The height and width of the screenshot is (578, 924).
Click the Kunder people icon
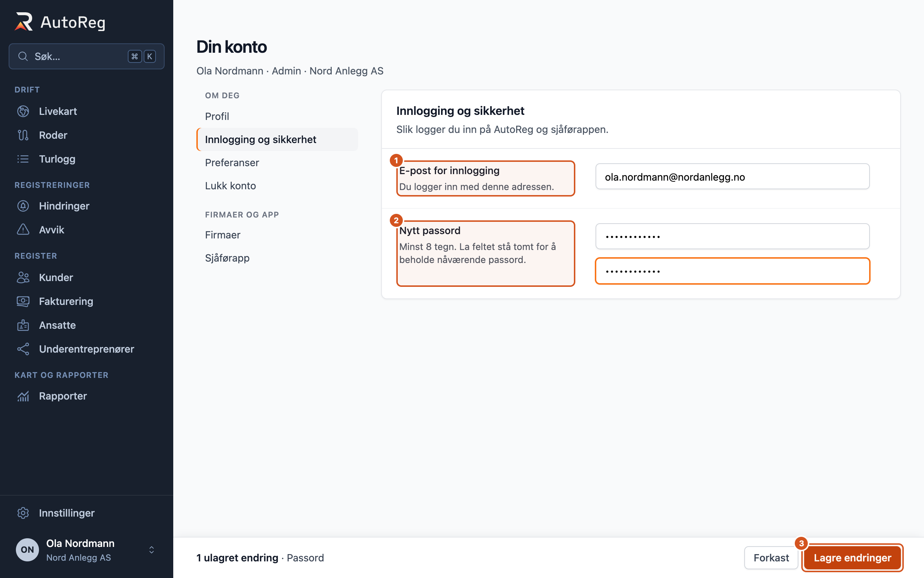(23, 277)
